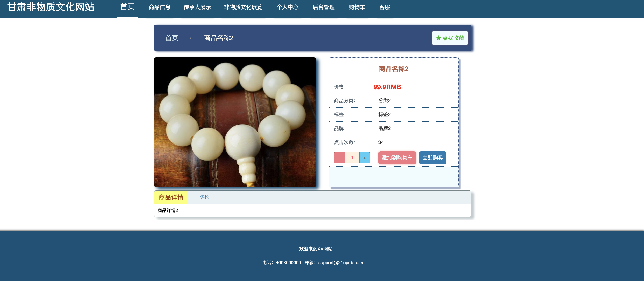Click the 立即购买 button

click(433, 158)
